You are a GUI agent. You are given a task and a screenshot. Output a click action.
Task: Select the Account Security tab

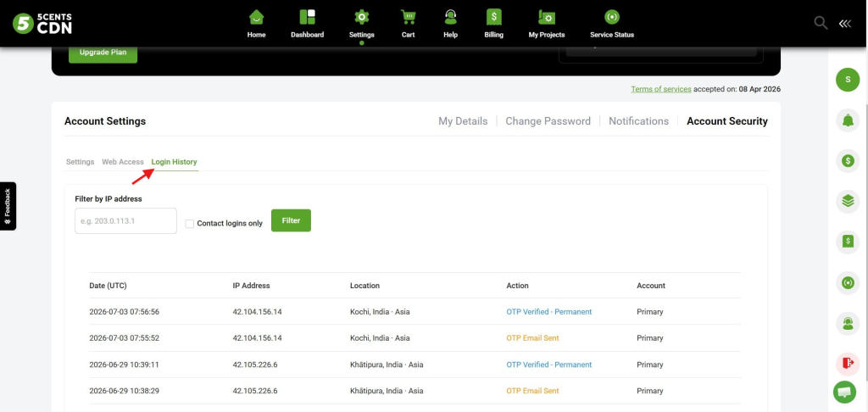click(x=727, y=121)
